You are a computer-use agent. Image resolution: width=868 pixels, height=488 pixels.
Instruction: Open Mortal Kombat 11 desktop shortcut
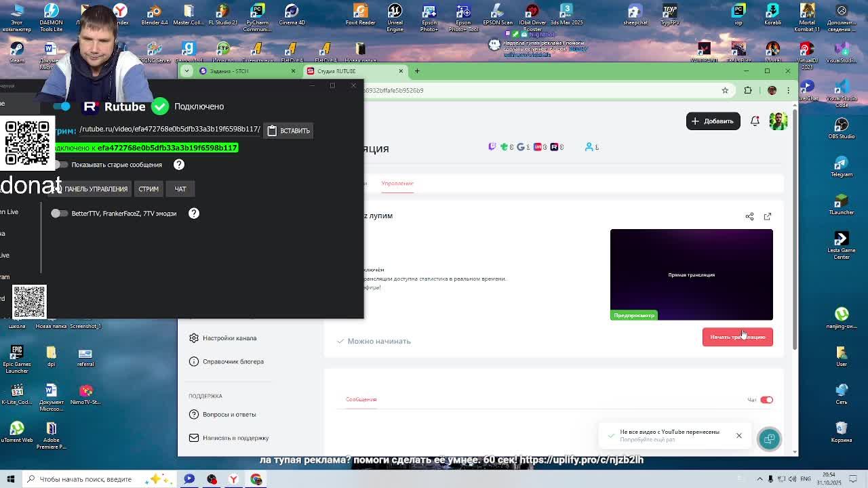coord(807,18)
